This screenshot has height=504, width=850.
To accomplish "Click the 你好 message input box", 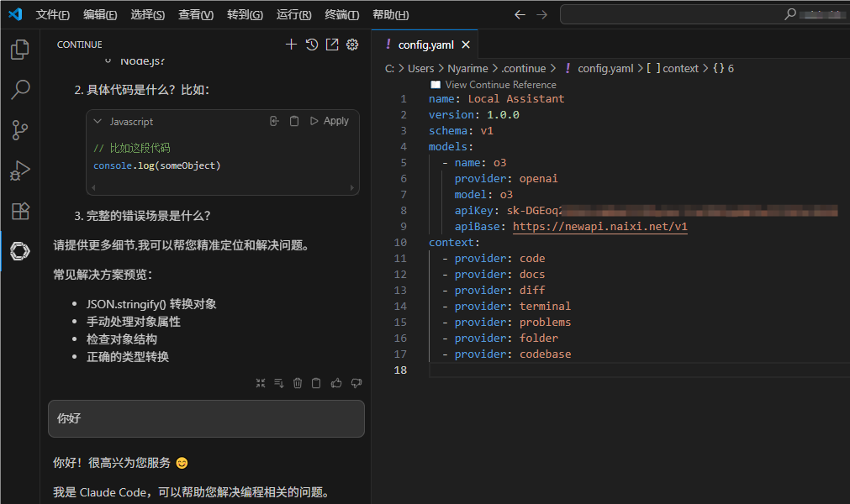I will tap(206, 418).
